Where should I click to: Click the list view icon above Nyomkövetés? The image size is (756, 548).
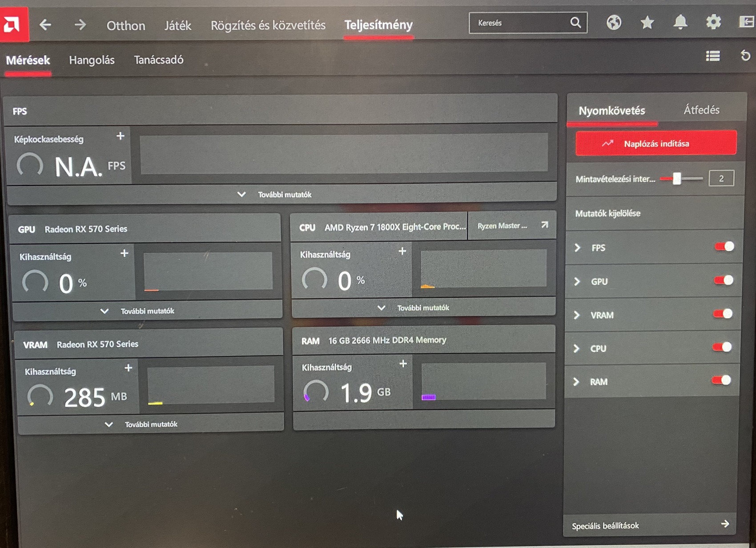tap(712, 56)
